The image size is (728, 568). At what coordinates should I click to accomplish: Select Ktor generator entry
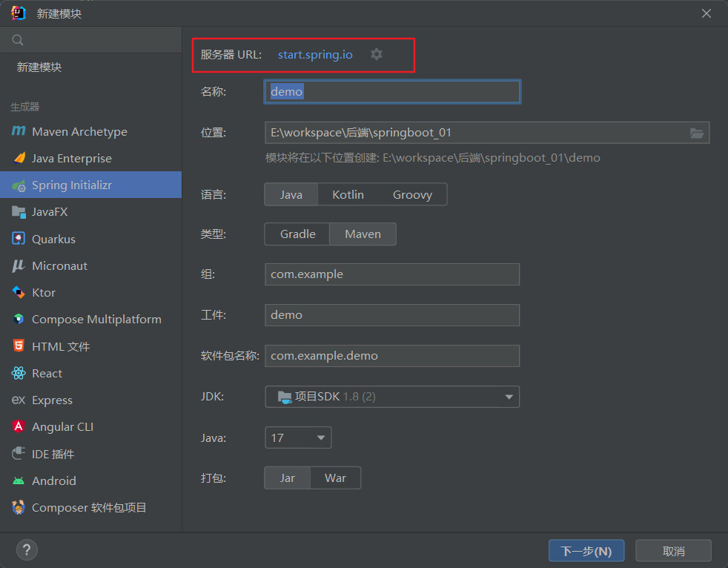click(x=91, y=292)
